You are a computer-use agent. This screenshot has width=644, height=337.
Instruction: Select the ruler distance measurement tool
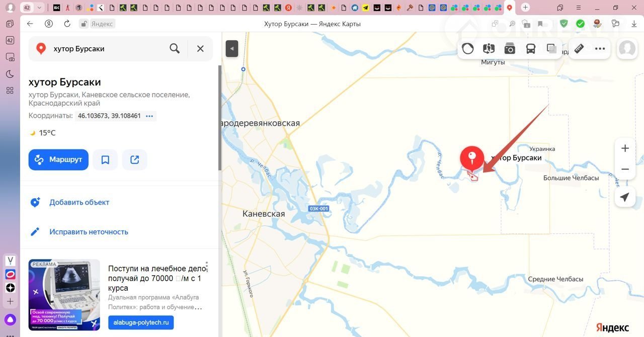[x=579, y=49]
